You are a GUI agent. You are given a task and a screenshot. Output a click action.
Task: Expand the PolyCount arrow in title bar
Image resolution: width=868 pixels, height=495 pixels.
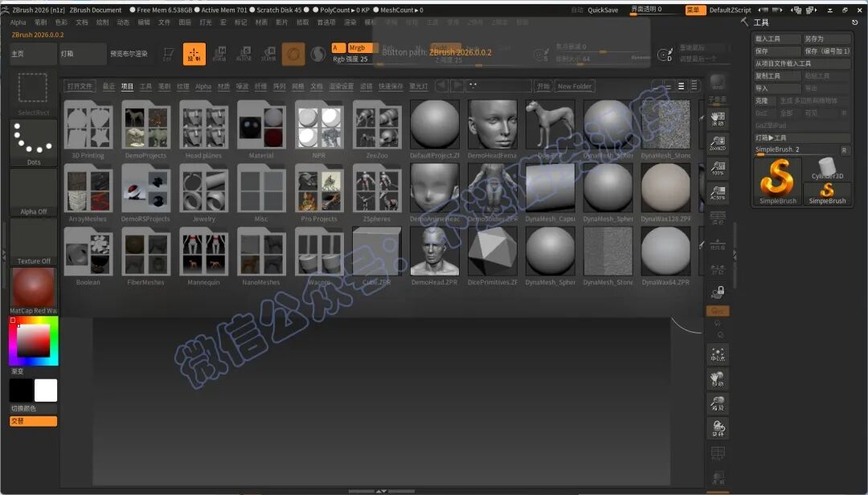pos(353,10)
